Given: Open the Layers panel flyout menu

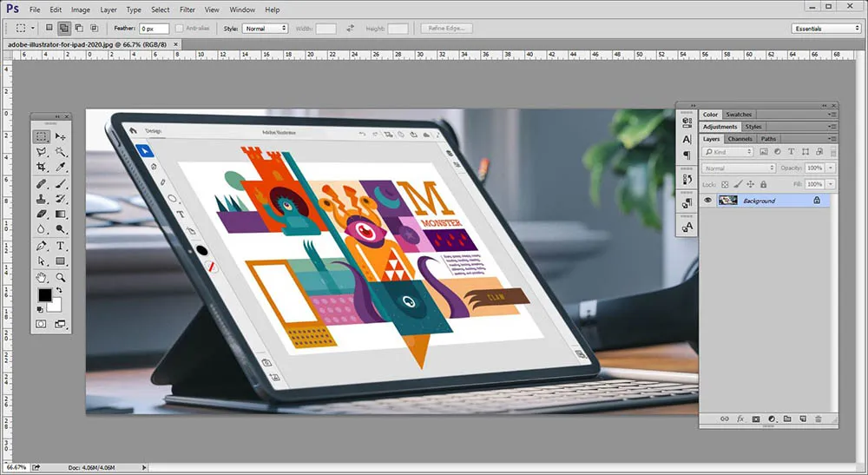Looking at the screenshot, I should (x=832, y=138).
